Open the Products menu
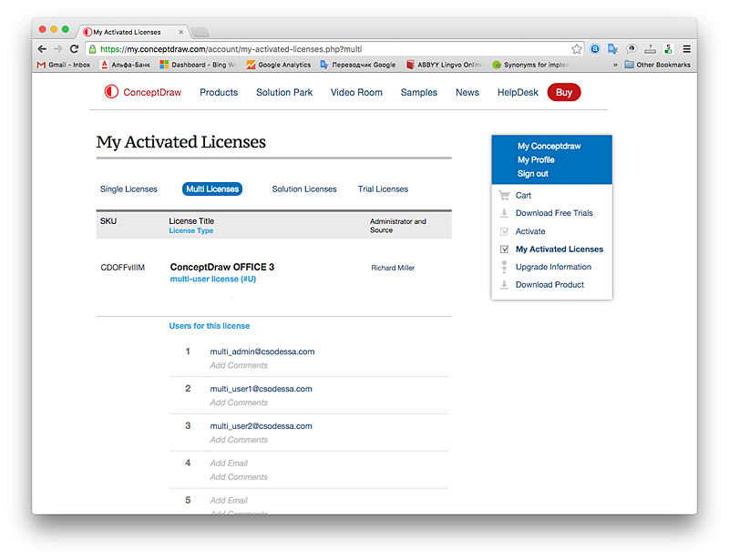Image resolution: width=729 pixels, height=560 pixels. coord(219,93)
